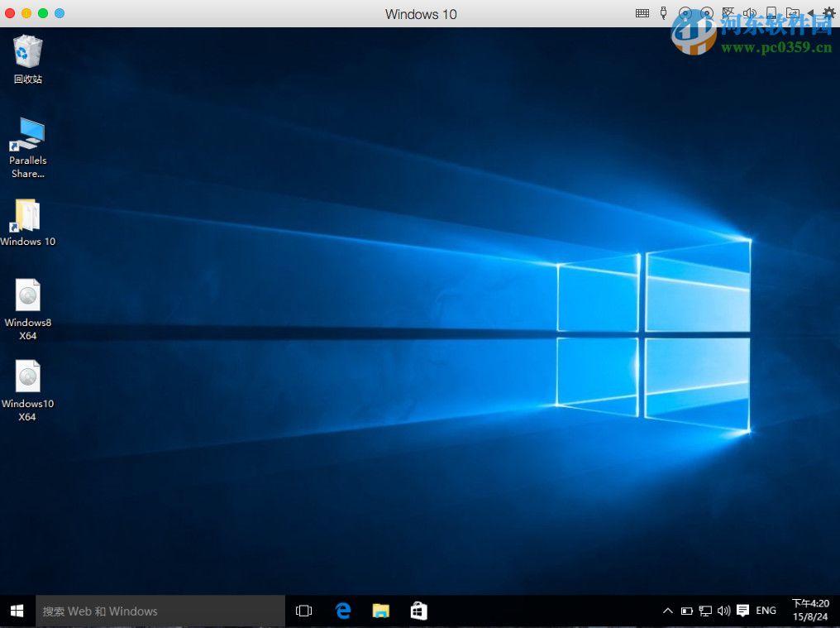Toggle the network status tray icon

[x=705, y=611]
